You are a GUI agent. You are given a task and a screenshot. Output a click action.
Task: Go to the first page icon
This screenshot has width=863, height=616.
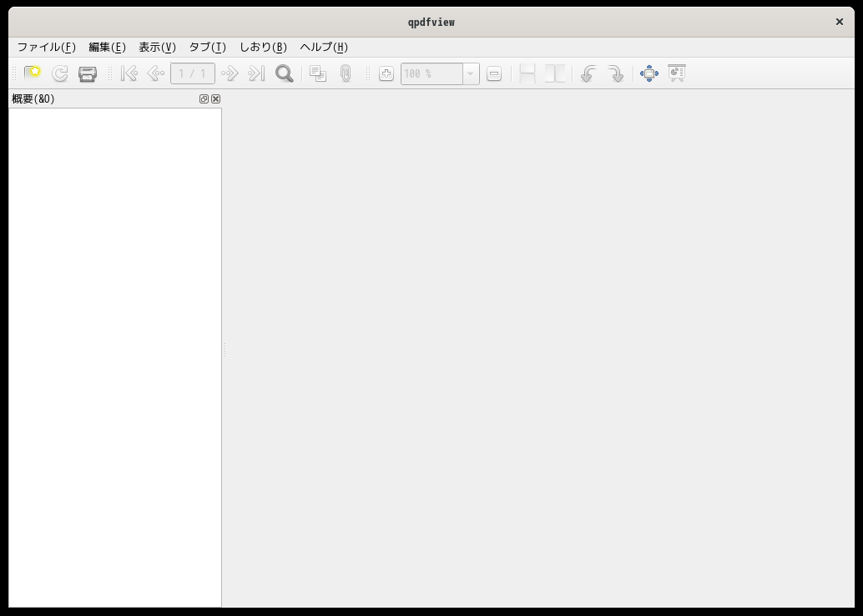pos(129,73)
